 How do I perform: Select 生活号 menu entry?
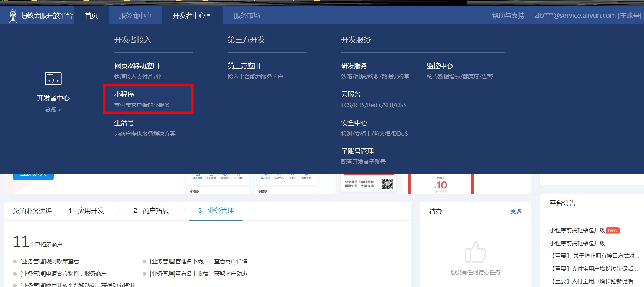tap(124, 123)
